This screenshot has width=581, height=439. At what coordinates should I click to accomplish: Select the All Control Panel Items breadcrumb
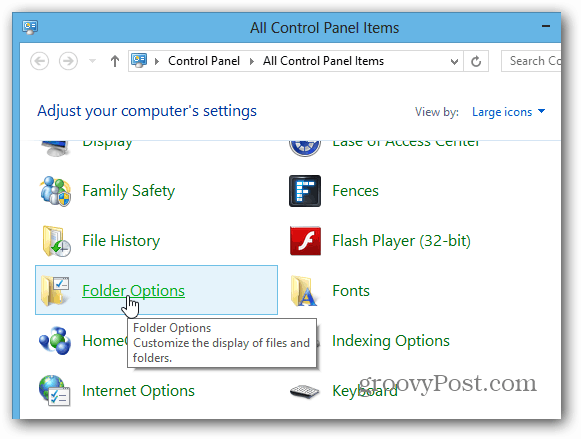click(x=323, y=61)
